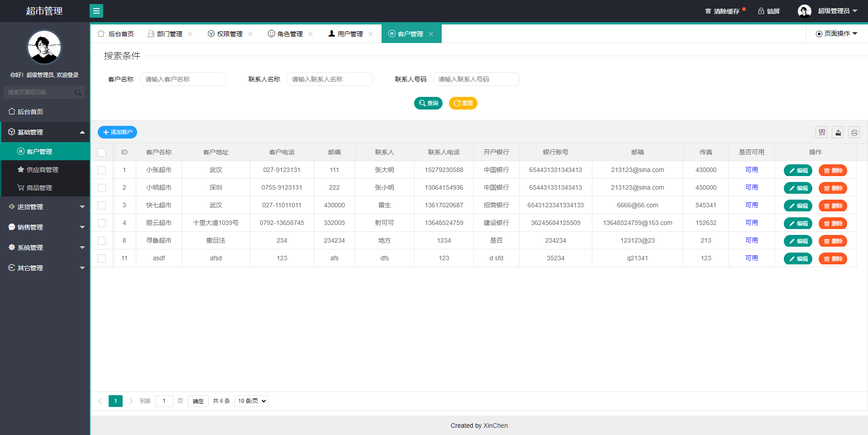Expand the 进货管理 sidebar group
Image resolution: width=868 pixels, height=435 pixels.
coord(45,207)
